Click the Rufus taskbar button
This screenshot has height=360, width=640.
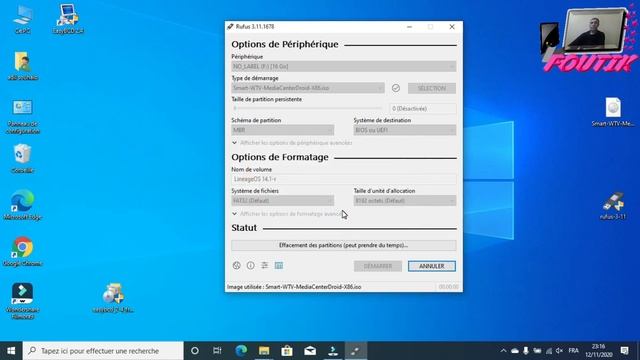tap(356, 351)
